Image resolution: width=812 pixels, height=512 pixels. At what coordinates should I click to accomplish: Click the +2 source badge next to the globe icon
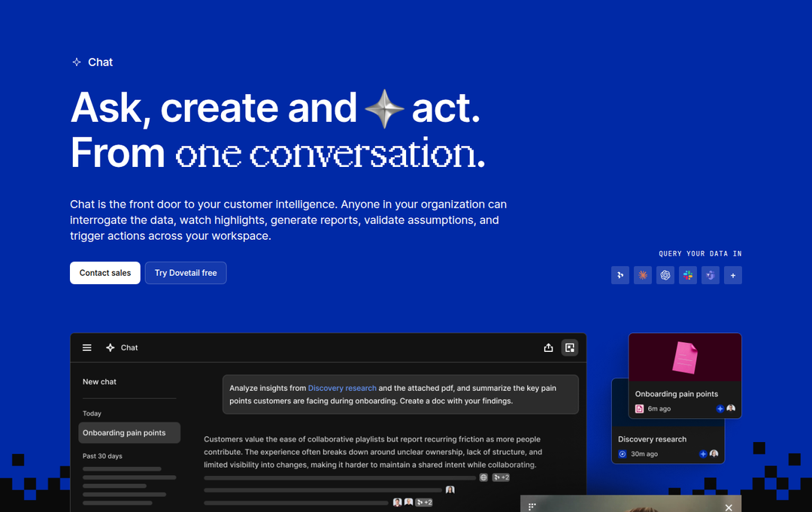(501, 477)
